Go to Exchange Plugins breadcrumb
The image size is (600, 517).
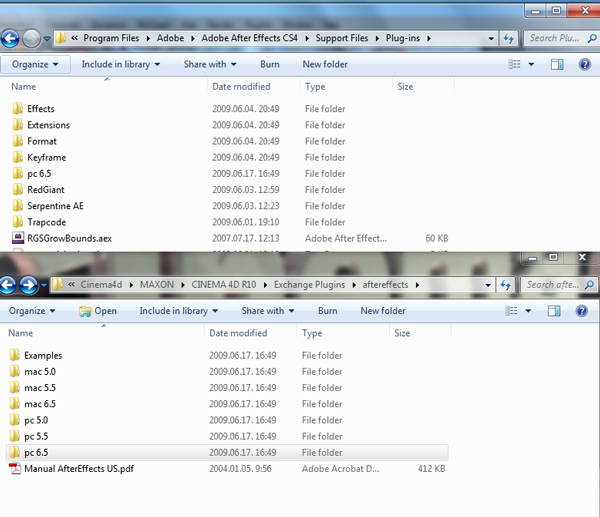point(310,285)
